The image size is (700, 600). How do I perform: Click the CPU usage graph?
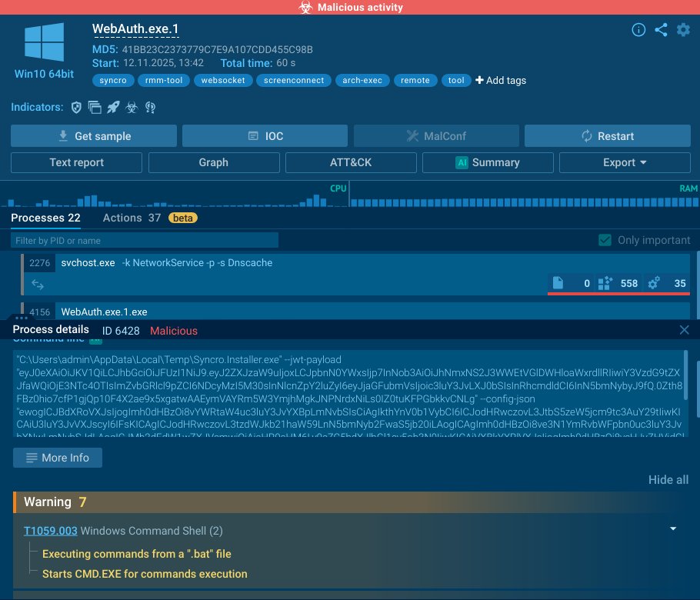coord(174,195)
